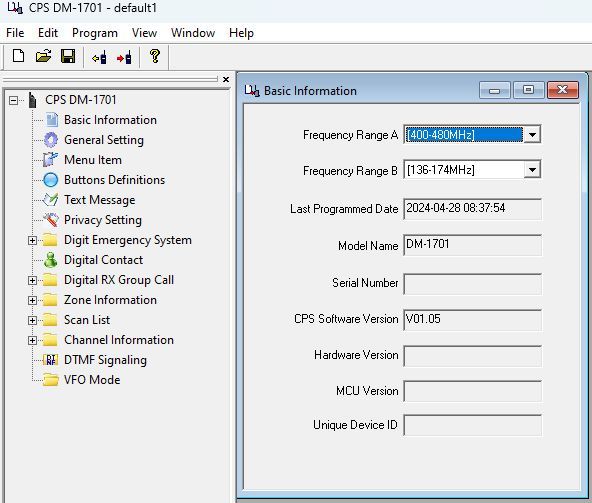Click the Digital RX Group Call folder icon

50,279
